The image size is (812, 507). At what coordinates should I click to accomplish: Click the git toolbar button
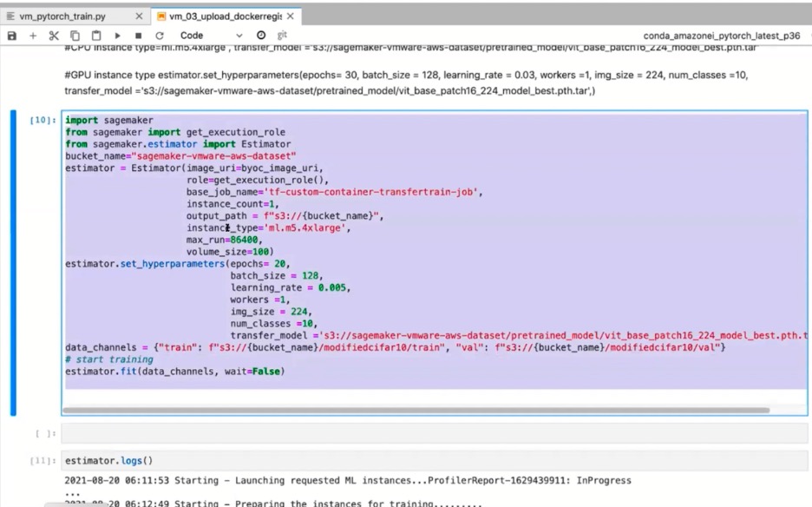[x=282, y=36]
